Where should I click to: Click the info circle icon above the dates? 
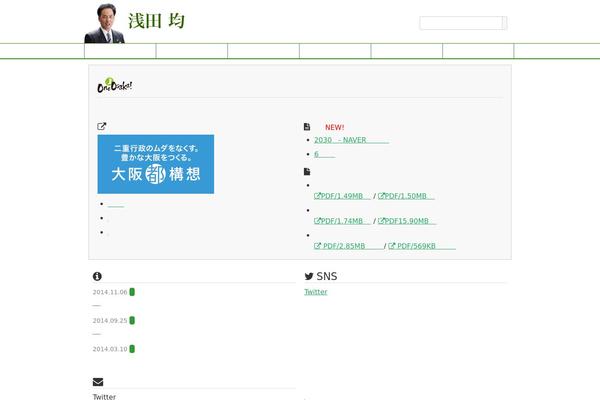click(x=97, y=276)
